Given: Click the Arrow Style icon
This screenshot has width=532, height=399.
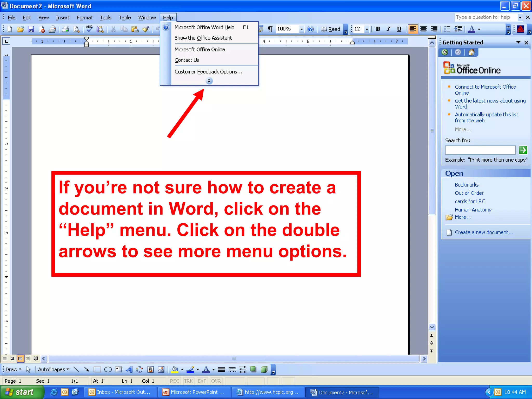Looking at the screenshot, I should tap(243, 369).
